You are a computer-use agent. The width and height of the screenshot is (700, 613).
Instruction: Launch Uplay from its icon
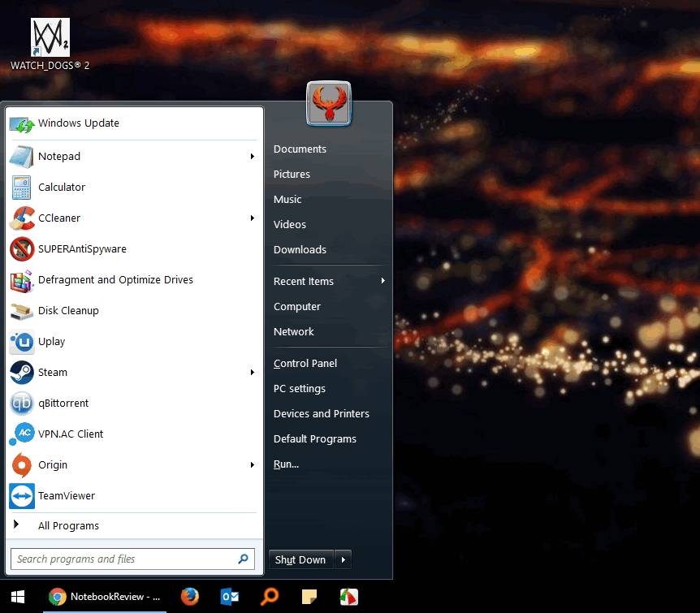pos(22,342)
